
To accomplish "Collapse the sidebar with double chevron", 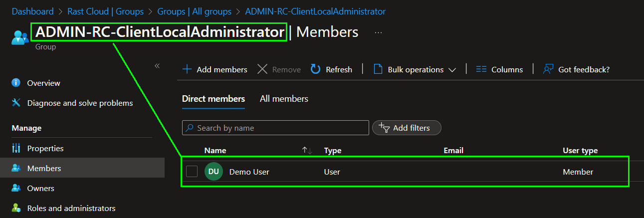I will pos(157,66).
